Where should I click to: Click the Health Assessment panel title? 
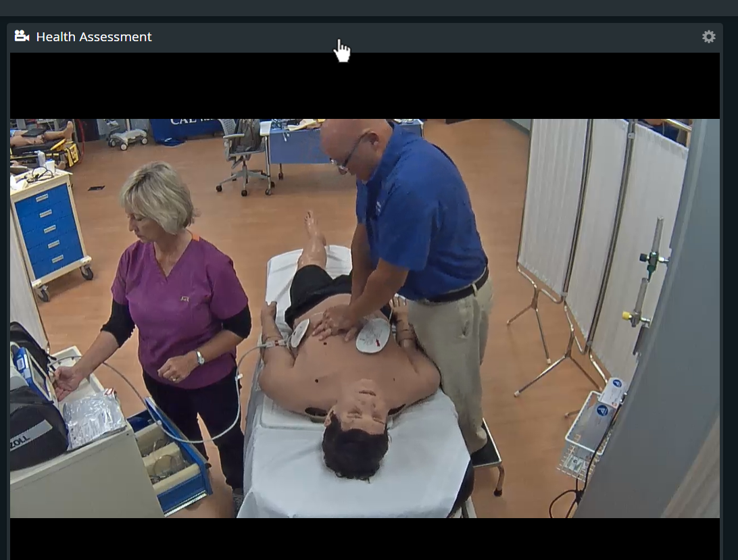click(94, 36)
